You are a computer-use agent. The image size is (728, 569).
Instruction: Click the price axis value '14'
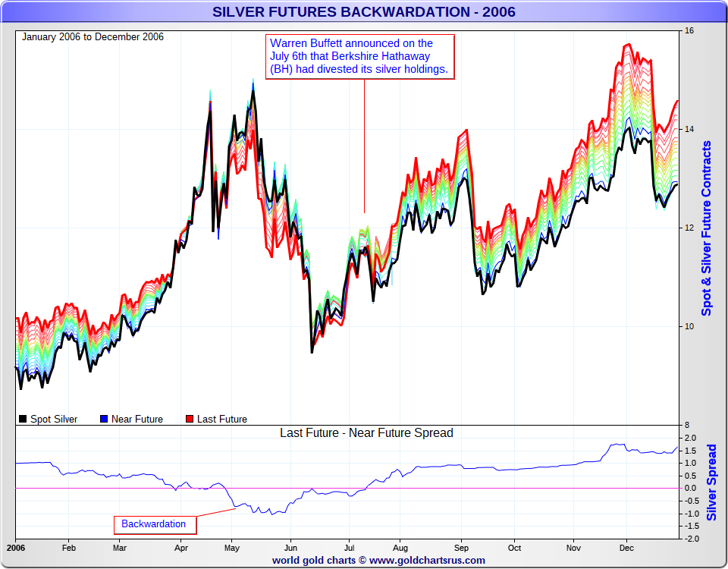click(689, 129)
